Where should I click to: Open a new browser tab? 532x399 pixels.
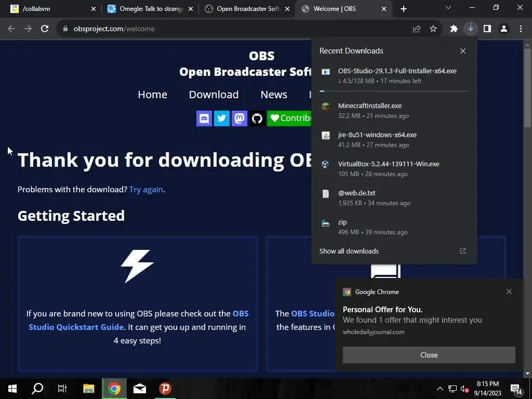(x=403, y=9)
